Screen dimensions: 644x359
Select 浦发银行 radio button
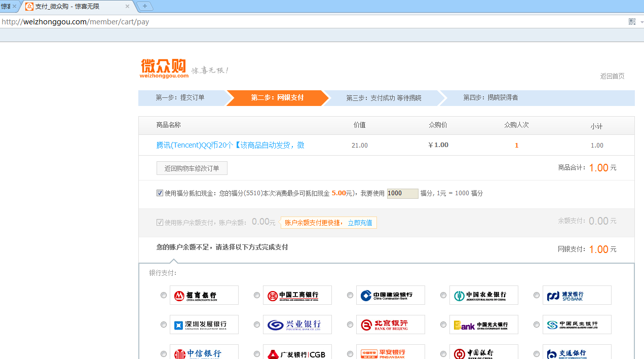point(537,295)
